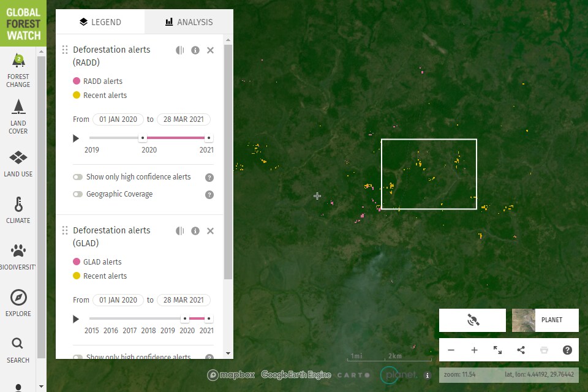Adjust opacity of RADD alerts layer
The width and height of the screenshot is (588, 392).
coord(180,50)
